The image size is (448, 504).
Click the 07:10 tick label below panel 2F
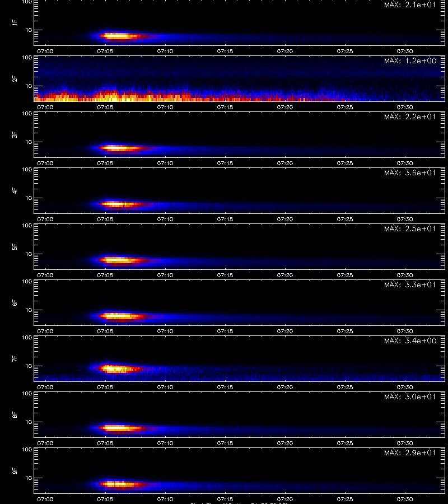[x=165, y=107]
